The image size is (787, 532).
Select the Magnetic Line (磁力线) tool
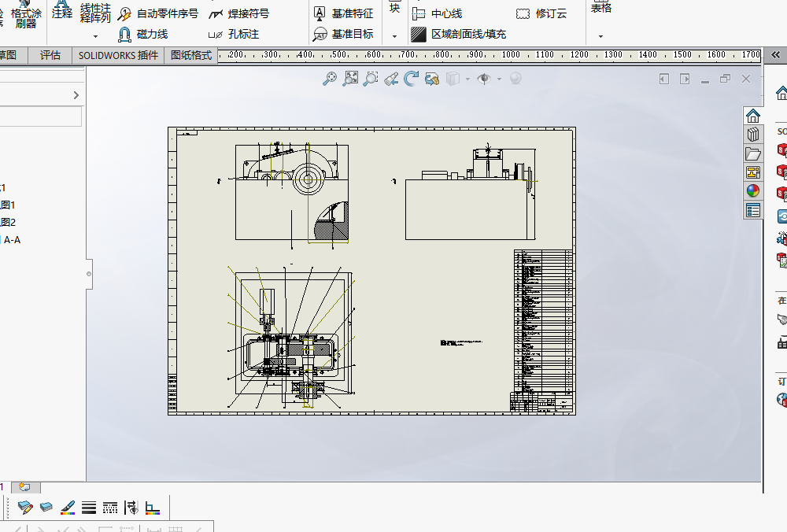coord(143,34)
